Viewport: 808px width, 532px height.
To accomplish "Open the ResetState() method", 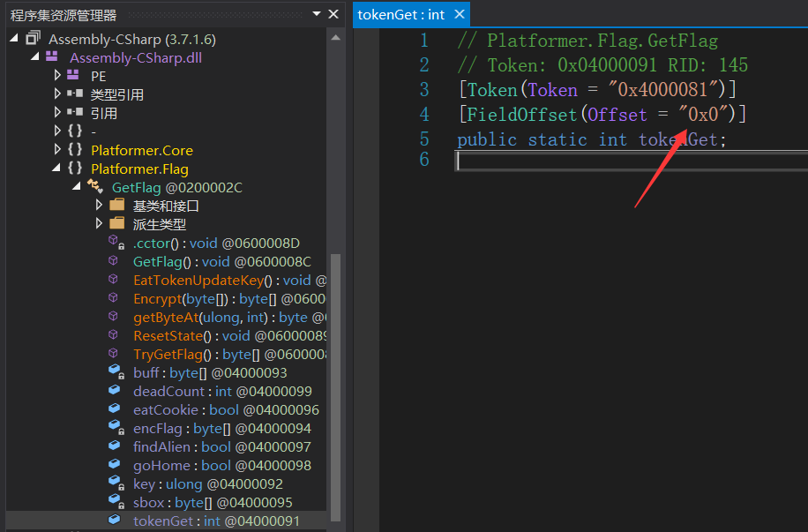I will click(229, 336).
